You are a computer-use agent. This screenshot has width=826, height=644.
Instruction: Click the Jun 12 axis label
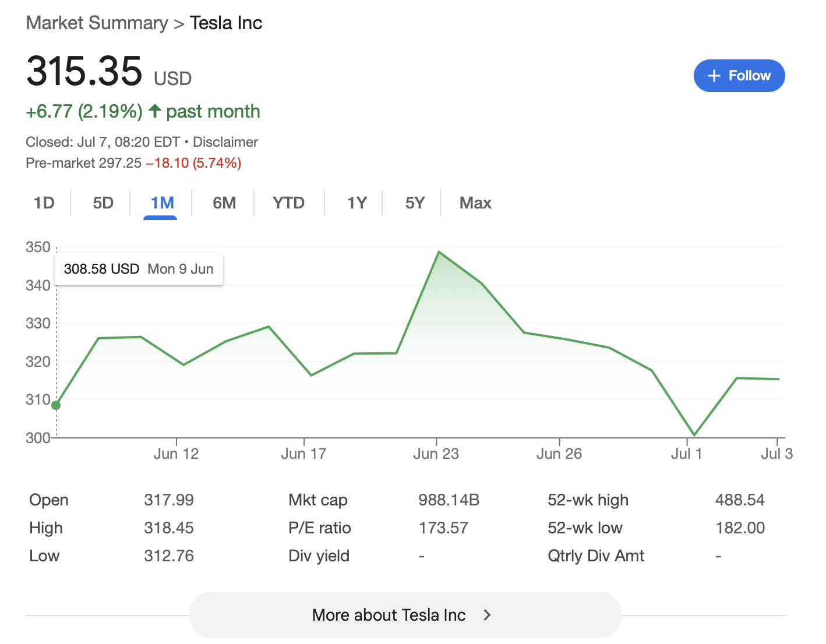click(176, 454)
